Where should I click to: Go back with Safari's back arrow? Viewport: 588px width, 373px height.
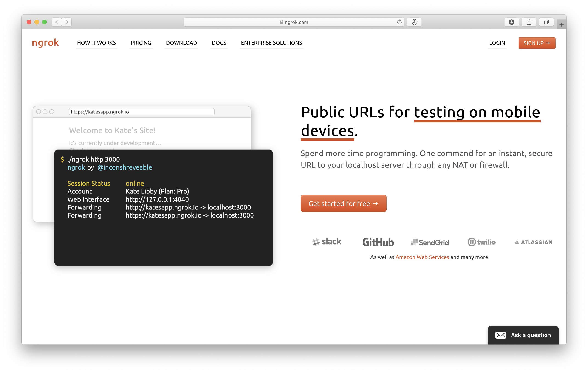coord(57,22)
